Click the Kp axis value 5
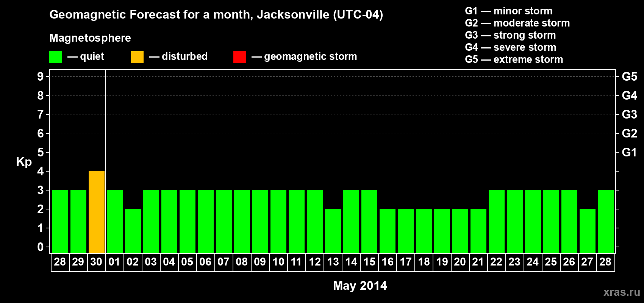Screen dimensions: 644x303 (41, 152)
